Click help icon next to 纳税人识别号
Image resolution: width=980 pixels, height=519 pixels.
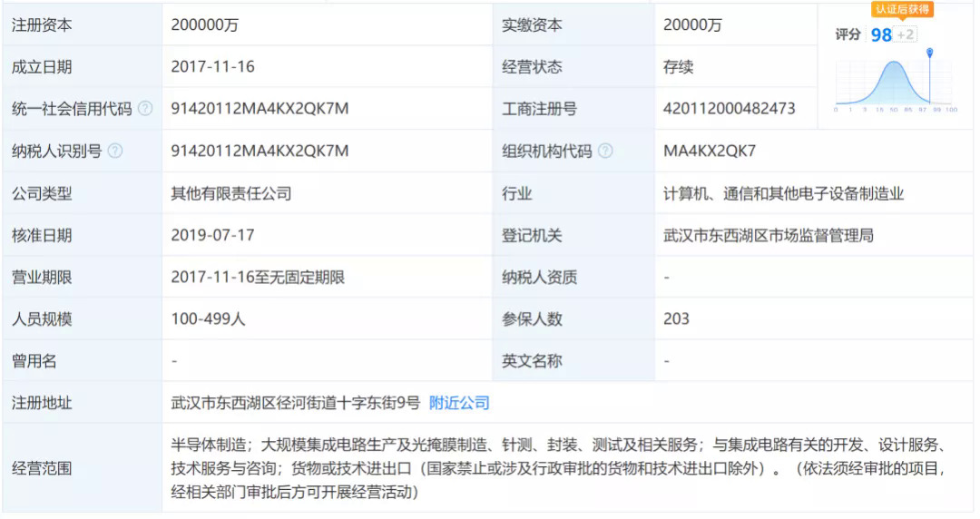click(115, 151)
